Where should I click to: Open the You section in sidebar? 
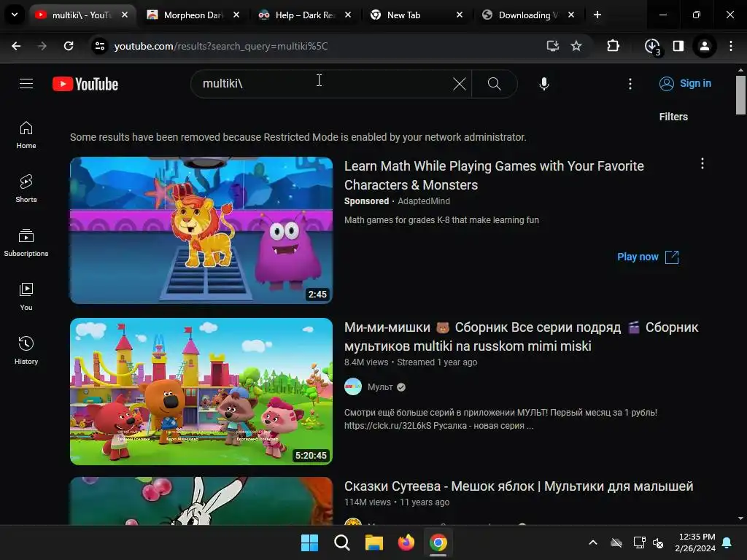[26, 297]
